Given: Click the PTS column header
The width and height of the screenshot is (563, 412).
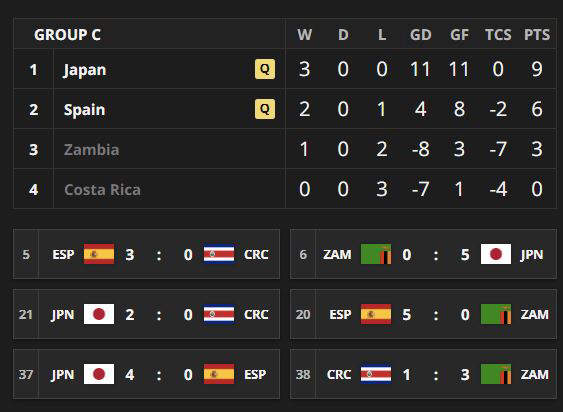Looking at the screenshot, I should point(537,35).
